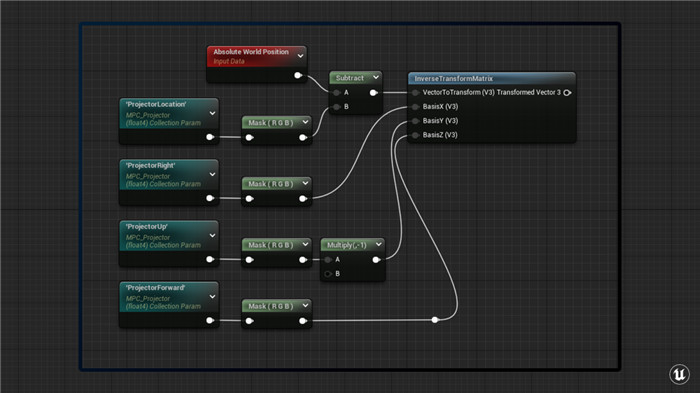Screen dimensions: 700x393
Task: Expand the Mask (R G B) chevron beside ProjectorLocation
Action: (305, 122)
